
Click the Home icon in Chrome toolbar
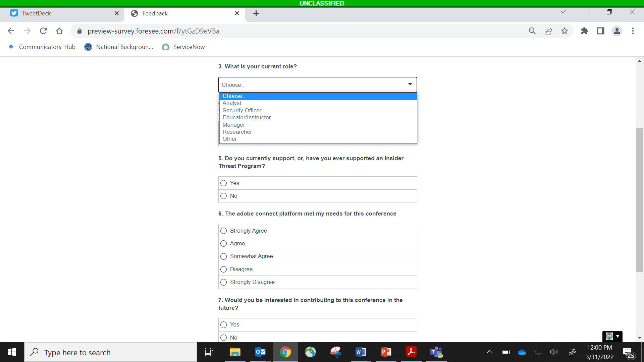click(59, 31)
